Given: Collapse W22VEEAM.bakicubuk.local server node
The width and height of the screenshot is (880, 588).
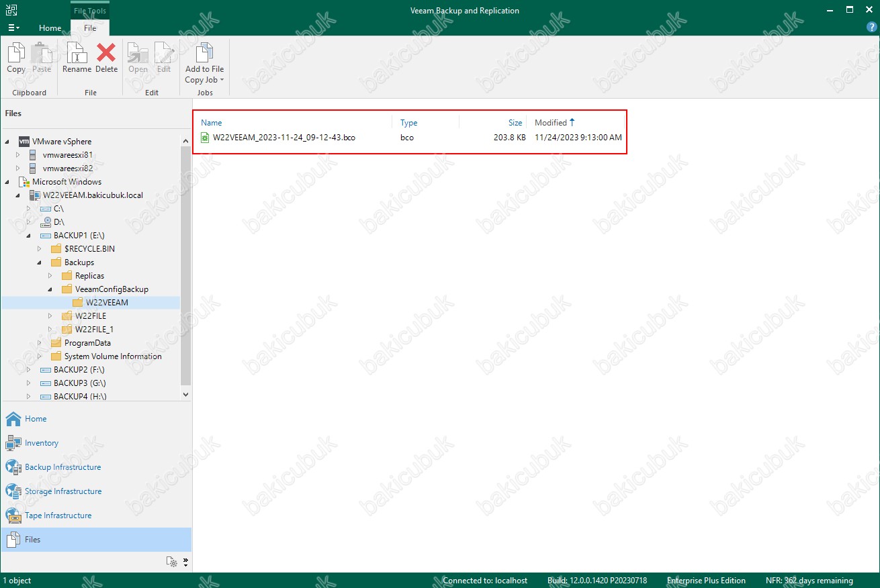Looking at the screenshot, I should point(18,195).
